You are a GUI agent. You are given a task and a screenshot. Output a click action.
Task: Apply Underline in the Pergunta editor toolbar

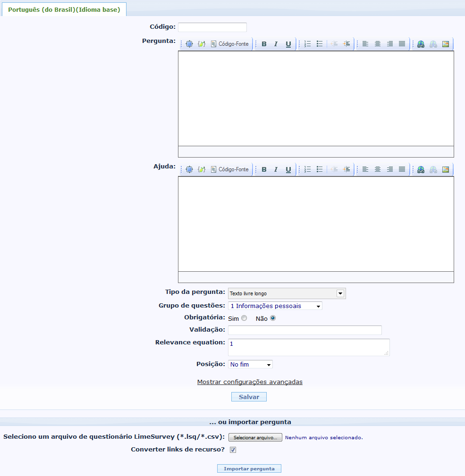[x=288, y=44]
